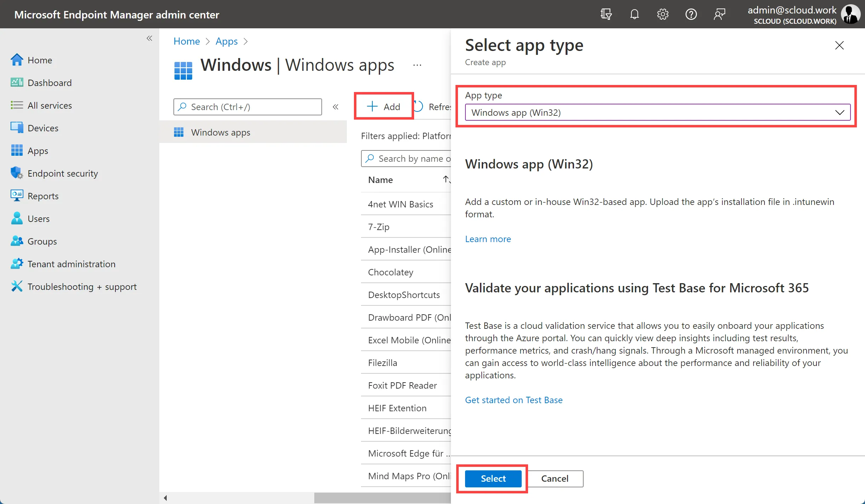Image resolution: width=865 pixels, height=504 pixels.
Task: Collapse the left navigation sidebar
Action: click(149, 38)
